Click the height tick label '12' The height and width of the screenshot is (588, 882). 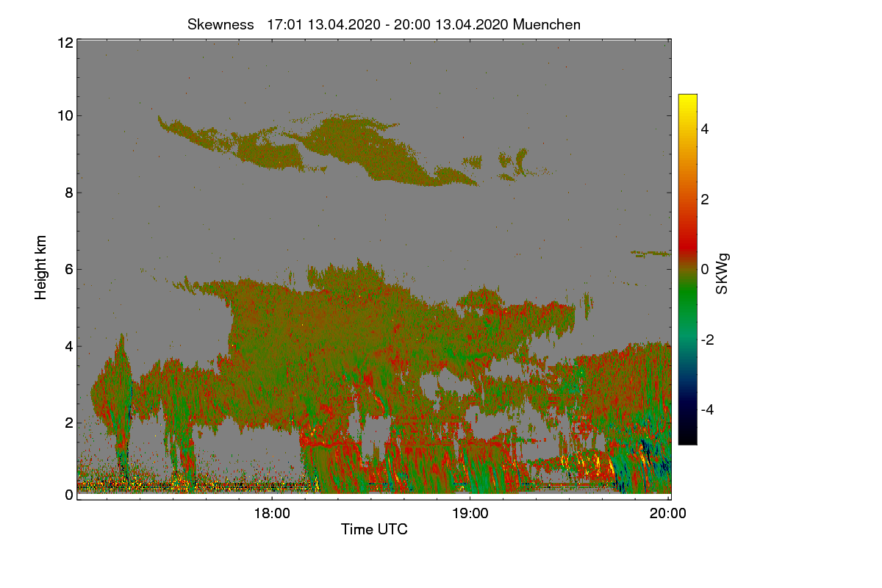pos(65,43)
